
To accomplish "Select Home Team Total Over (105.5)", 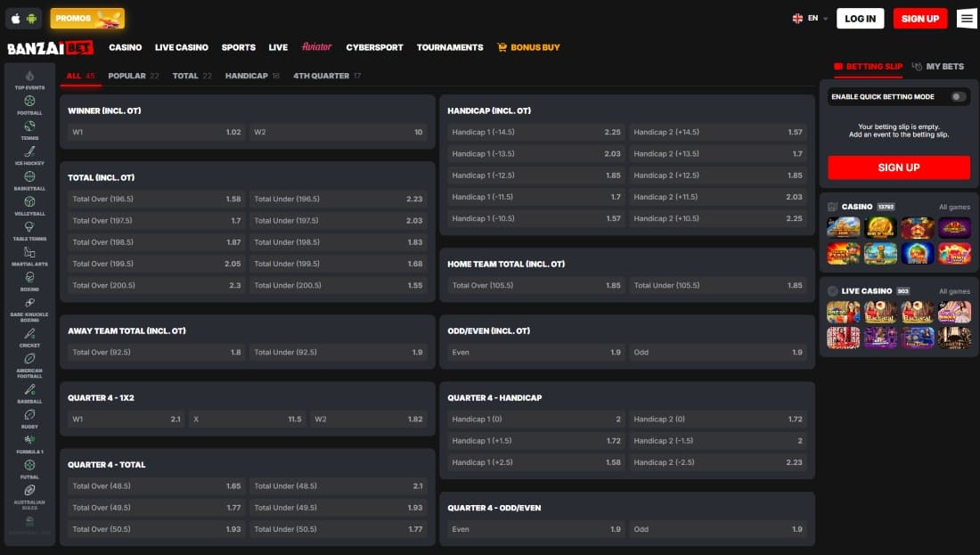I will 536,286.
